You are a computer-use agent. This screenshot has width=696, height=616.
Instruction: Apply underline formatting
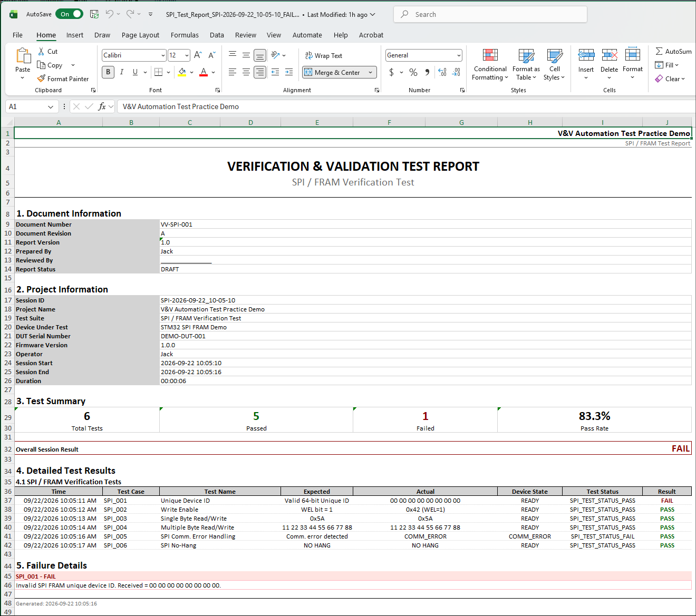click(135, 72)
